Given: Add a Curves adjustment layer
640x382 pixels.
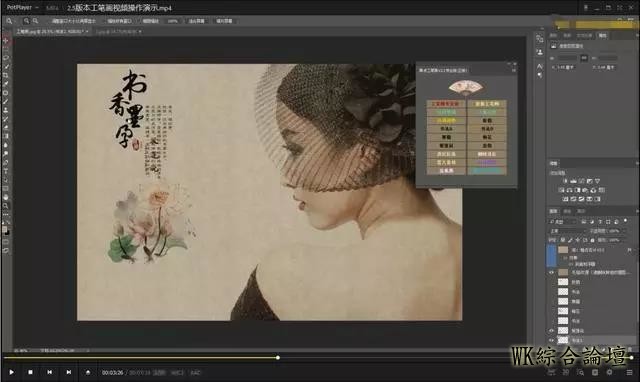Looking at the screenshot, I should (582, 181).
